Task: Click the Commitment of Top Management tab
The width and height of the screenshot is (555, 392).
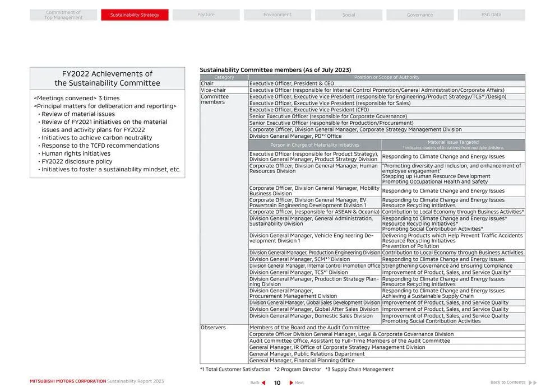Action: [63, 14]
